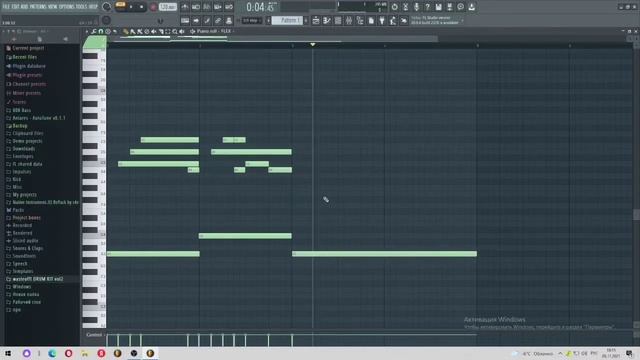Open the OPTIONS menu
The height and width of the screenshot is (360, 640).
pyautogui.click(x=67, y=7)
